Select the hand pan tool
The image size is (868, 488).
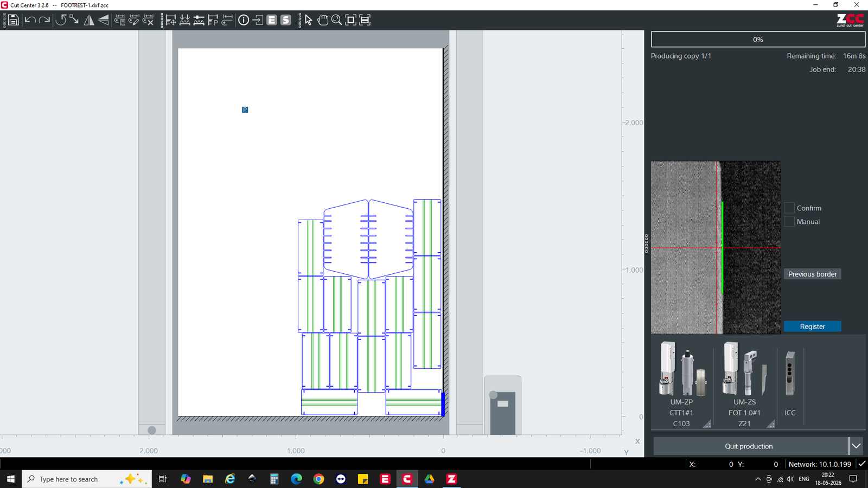point(323,20)
